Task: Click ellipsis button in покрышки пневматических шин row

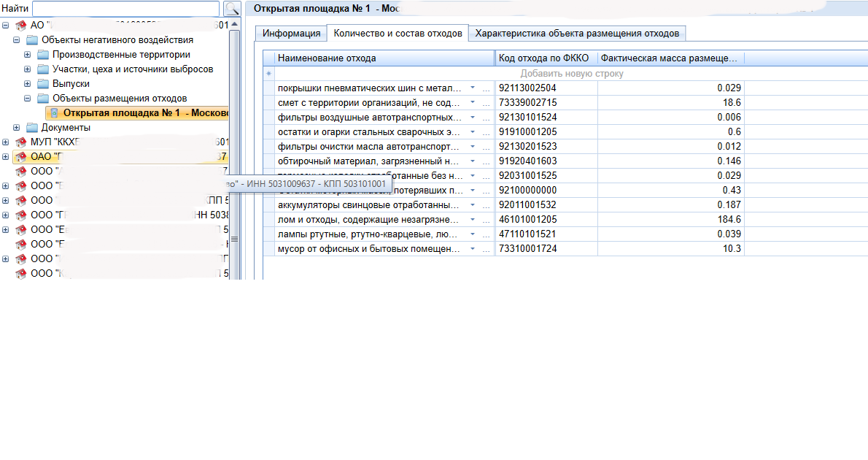Action: coord(487,88)
